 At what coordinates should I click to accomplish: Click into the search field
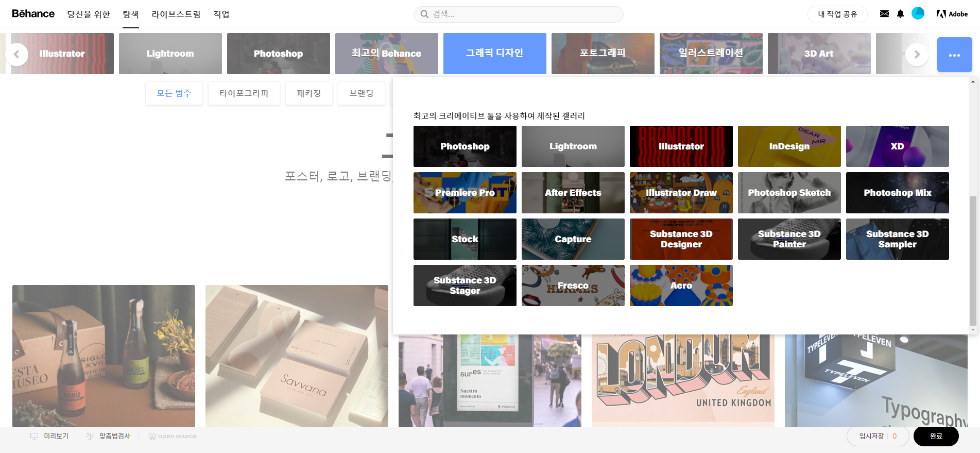(519, 14)
